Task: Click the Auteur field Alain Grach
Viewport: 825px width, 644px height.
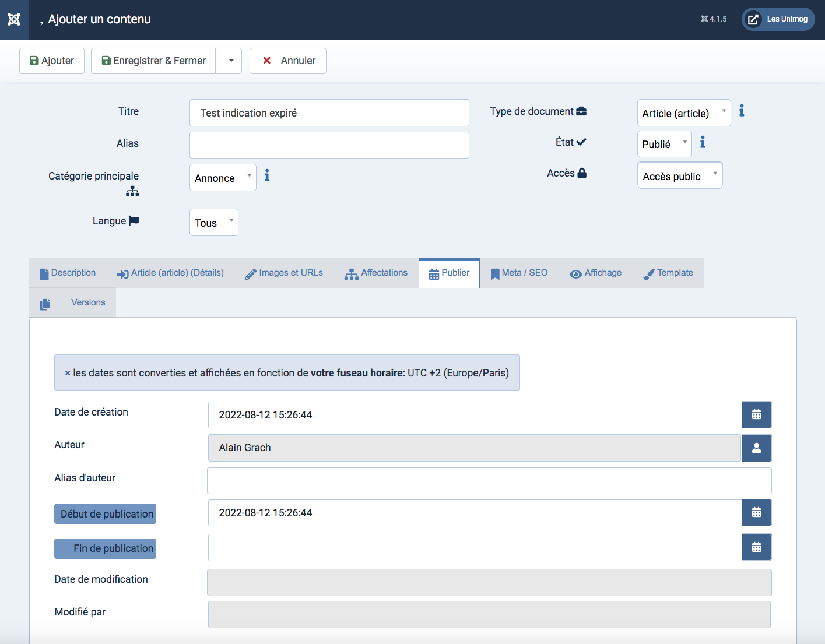Action: (x=475, y=448)
